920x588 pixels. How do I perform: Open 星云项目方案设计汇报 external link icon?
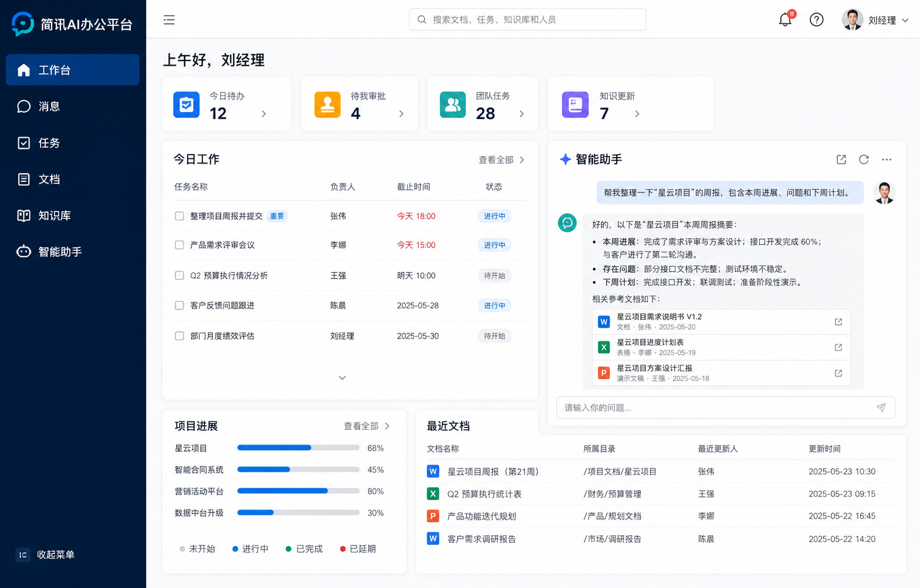coord(838,373)
